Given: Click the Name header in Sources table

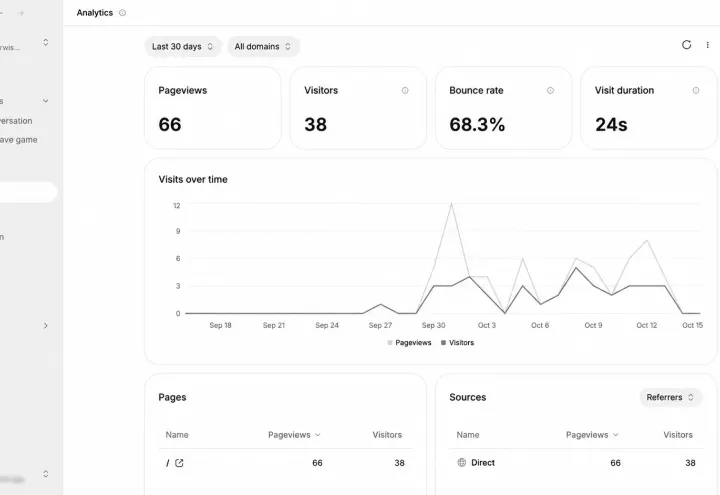Looking at the screenshot, I should (467, 435).
